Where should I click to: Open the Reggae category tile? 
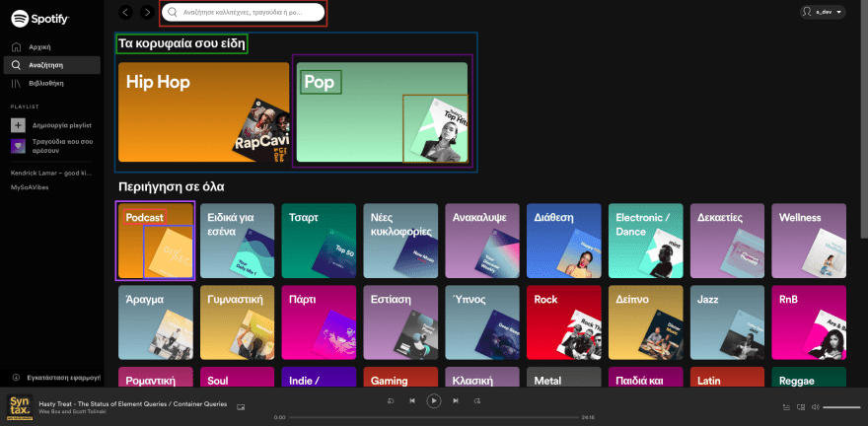[809, 377]
